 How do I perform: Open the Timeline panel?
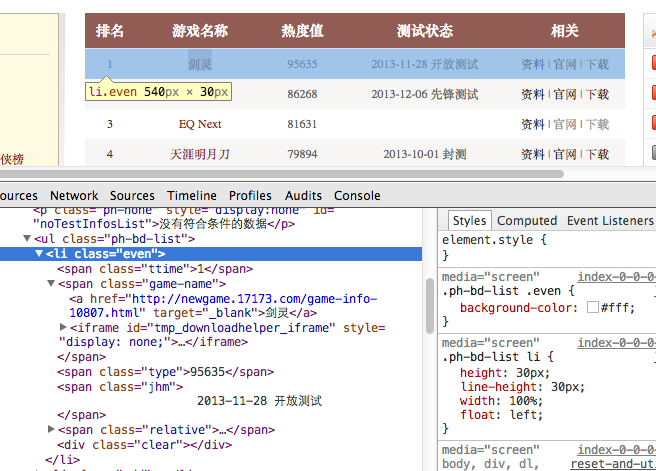(x=192, y=195)
